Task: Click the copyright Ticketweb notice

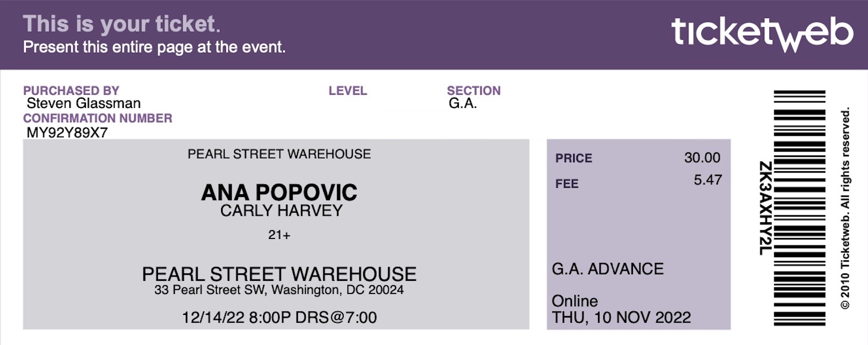Action: (845, 208)
